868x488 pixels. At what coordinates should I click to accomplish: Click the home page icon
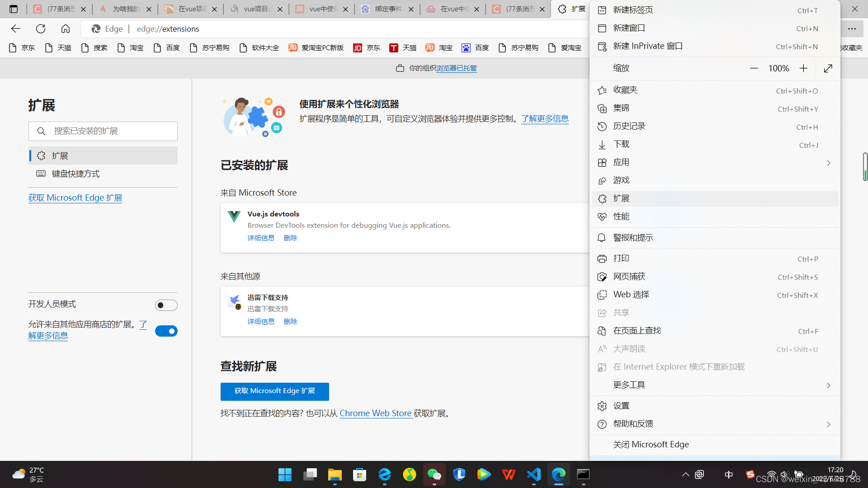pos(66,29)
